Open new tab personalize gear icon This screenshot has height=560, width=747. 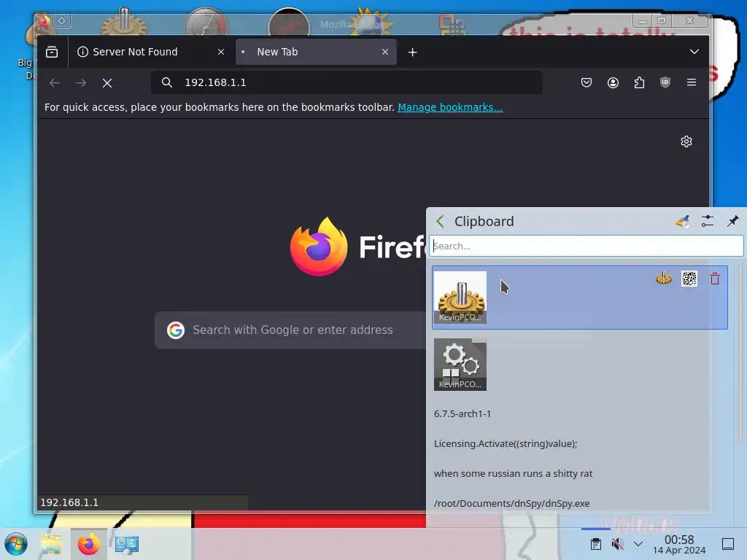click(x=686, y=141)
